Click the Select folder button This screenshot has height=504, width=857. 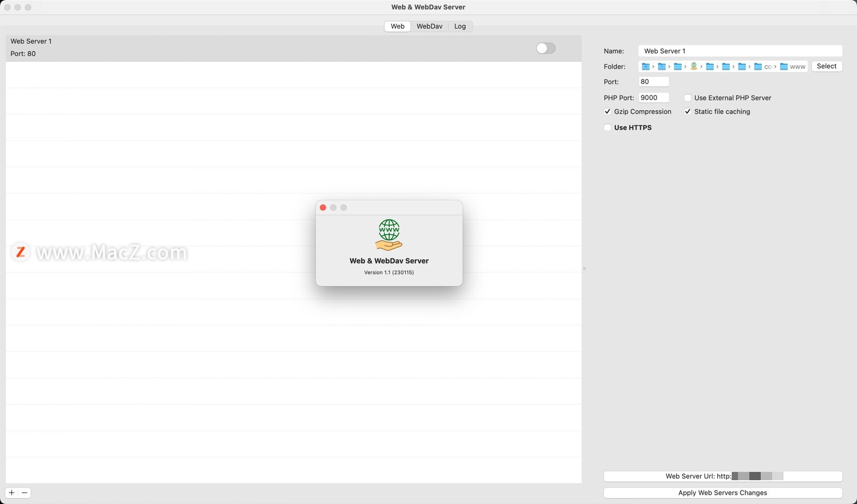point(826,66)
